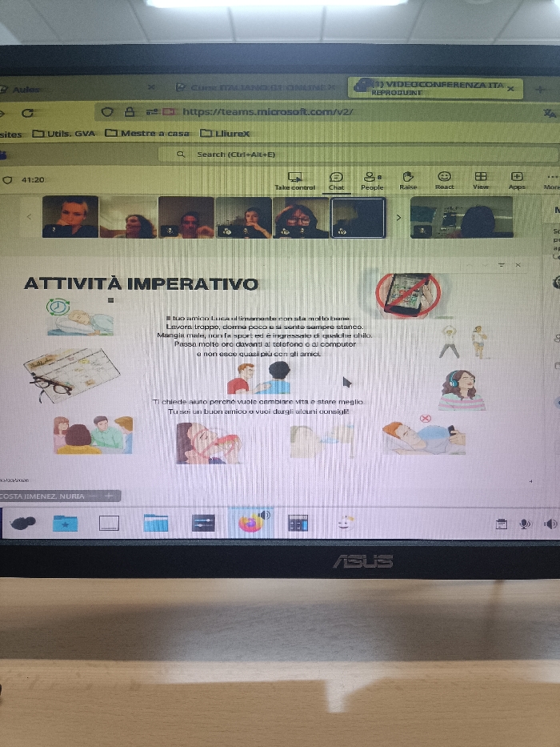The height and width of the screenshot is (747, 560).
Task: Click the translate page icon in address bar
Action: [x=549, y=113]
